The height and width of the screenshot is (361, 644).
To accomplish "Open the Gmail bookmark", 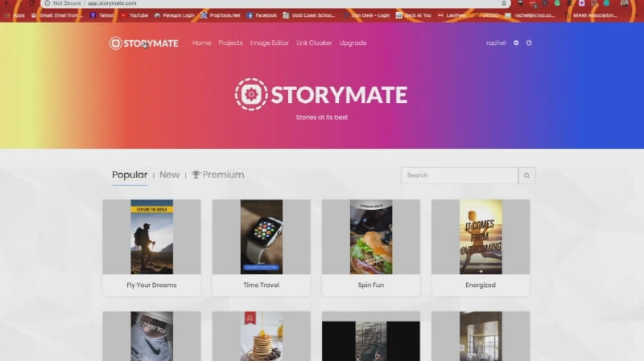I will 57,15.
